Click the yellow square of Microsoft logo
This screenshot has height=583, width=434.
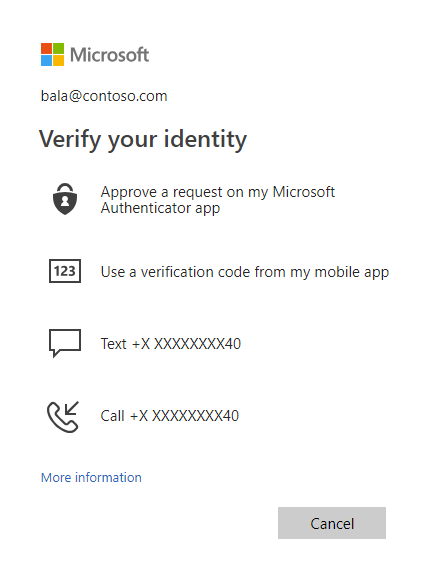[x=58, y=61]
